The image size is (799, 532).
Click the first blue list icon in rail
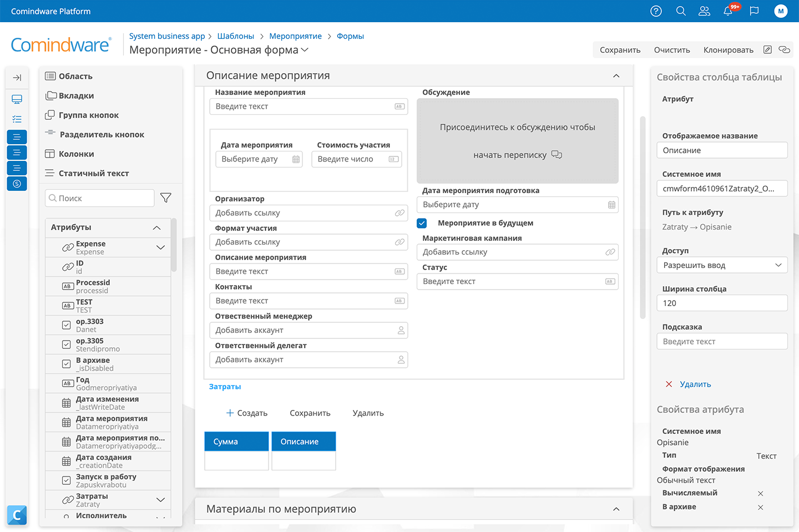(x=17, y=136)
